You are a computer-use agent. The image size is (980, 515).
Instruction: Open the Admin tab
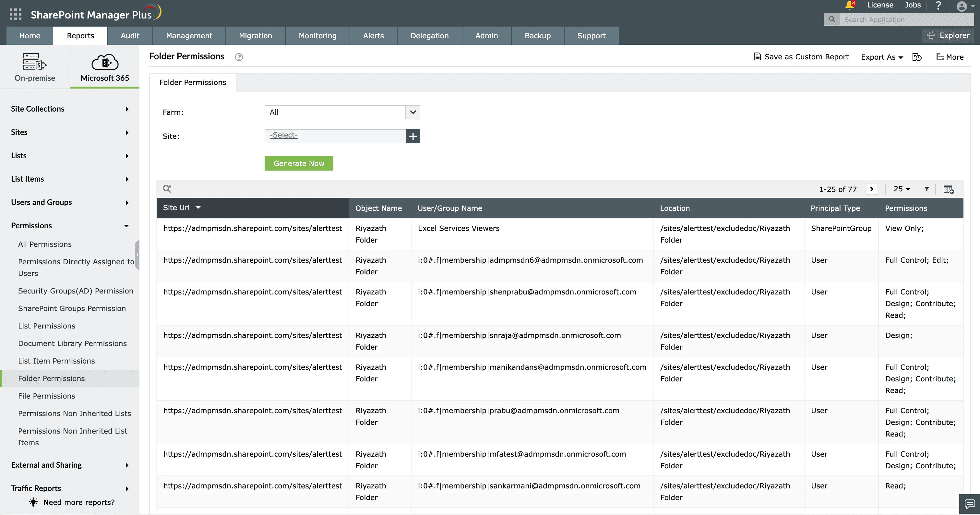click(x=486, y=36)
